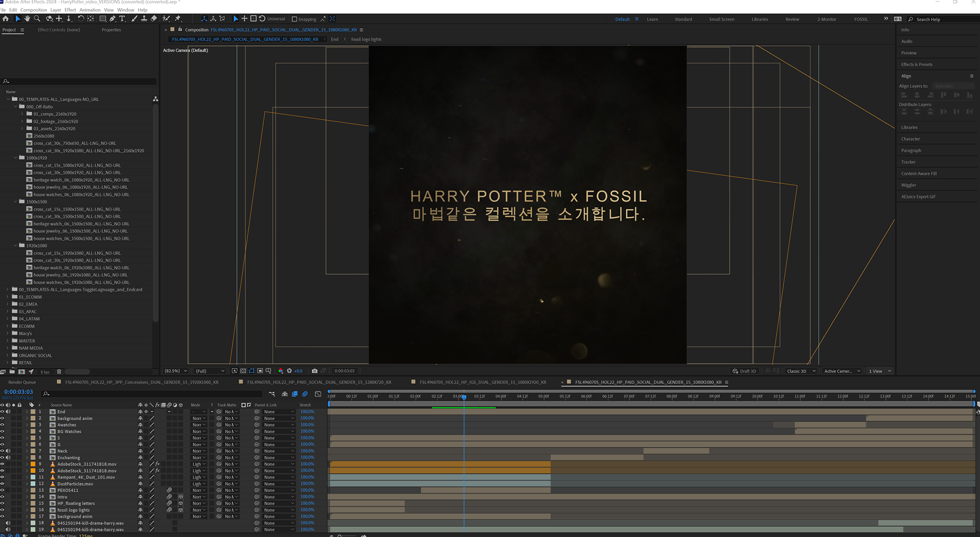The image size is (980, 537).
Task: Switch to the Properties tab
Action: pos(111,30)
